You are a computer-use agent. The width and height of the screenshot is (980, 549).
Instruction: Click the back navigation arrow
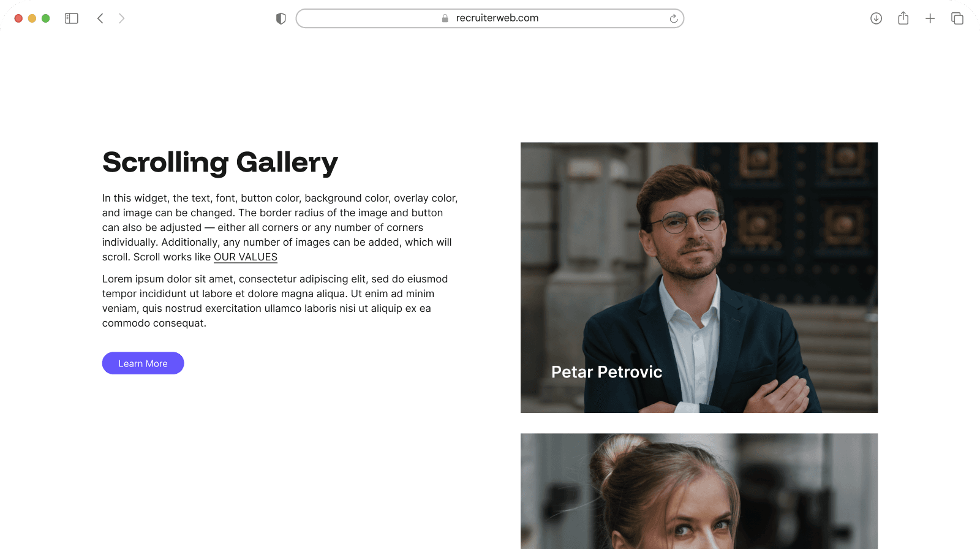click(100, 18)
